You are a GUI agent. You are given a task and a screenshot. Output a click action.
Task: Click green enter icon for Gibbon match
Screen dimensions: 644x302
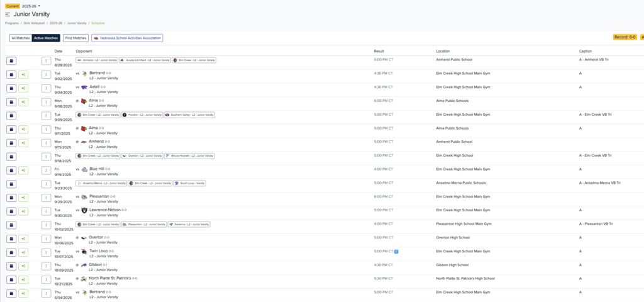[23, 266]
